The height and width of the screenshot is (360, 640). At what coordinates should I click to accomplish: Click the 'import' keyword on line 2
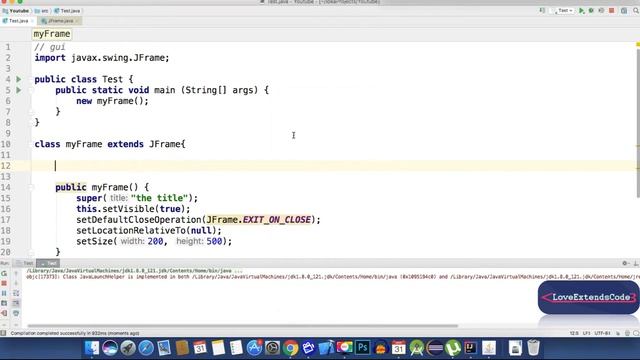point(50,58)
